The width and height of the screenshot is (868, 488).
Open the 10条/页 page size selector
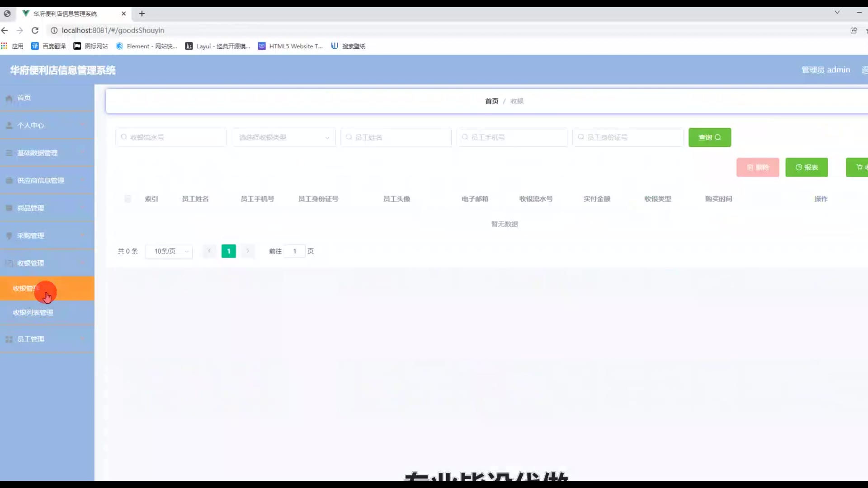coord(169,251)
